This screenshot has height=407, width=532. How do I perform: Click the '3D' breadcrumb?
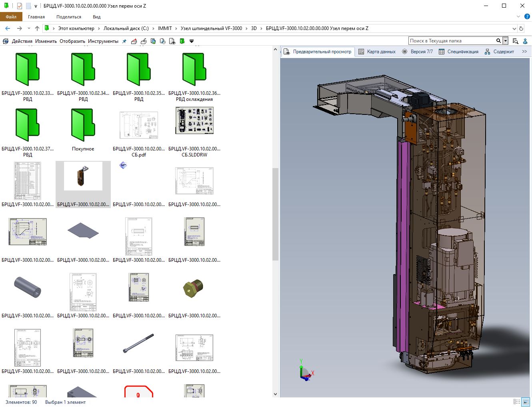(x=254, y=28)
